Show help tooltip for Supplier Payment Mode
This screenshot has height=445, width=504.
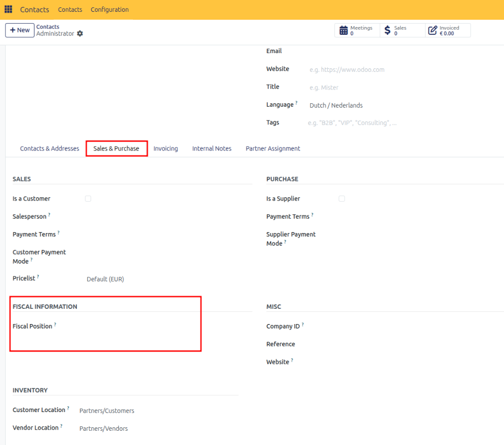point(285,241)
